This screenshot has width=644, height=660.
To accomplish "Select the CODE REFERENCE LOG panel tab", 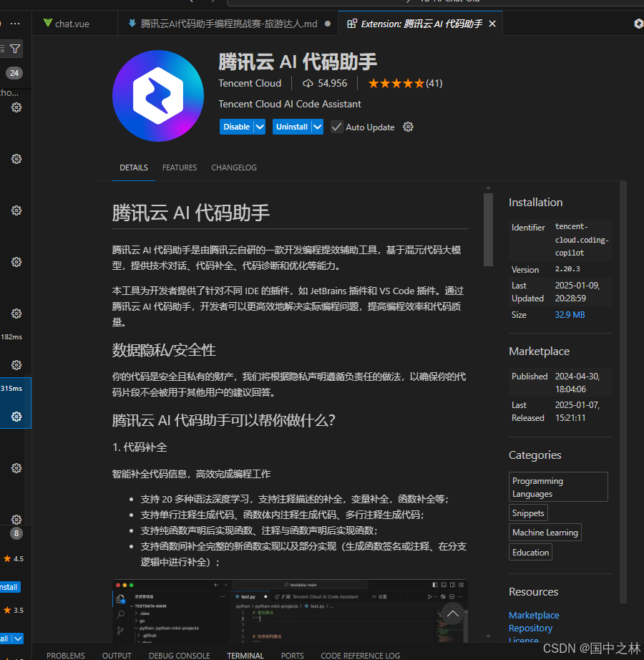I will tap(361, 656).
